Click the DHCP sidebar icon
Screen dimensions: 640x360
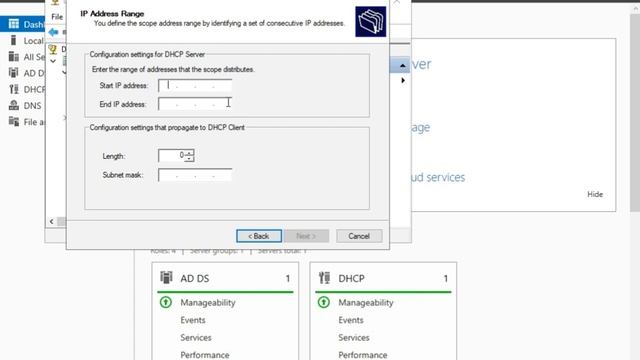pyautogui.click(x=14, y=89)
